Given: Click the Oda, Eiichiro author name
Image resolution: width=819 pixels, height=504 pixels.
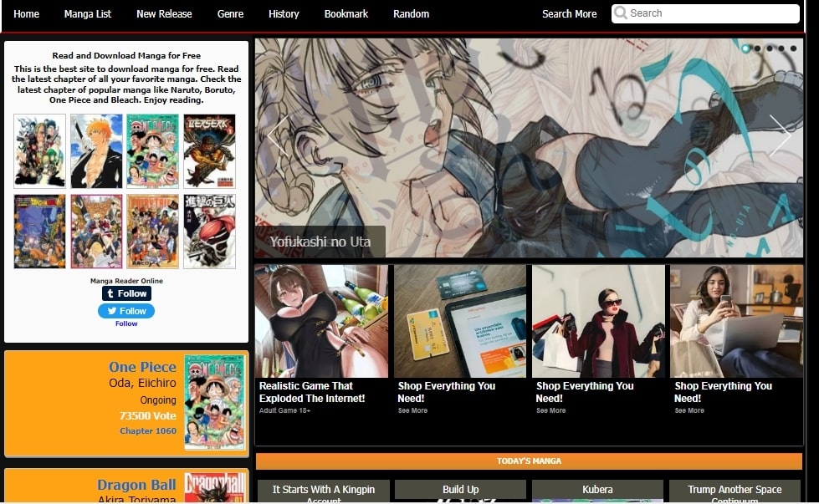Looking at the screenshot, I should pyautogui.click(x=142, y=383).
